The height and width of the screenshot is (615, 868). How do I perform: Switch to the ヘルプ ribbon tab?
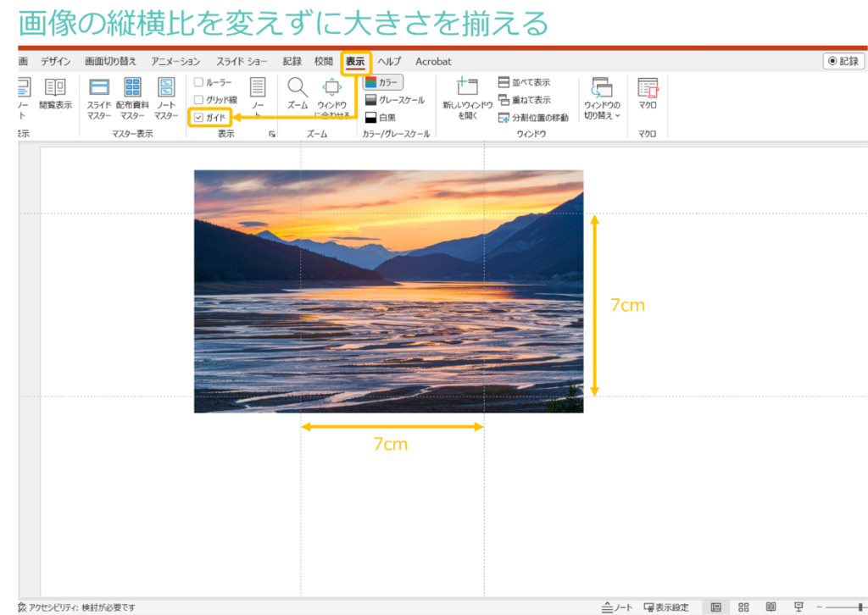(x=390, y=61)
